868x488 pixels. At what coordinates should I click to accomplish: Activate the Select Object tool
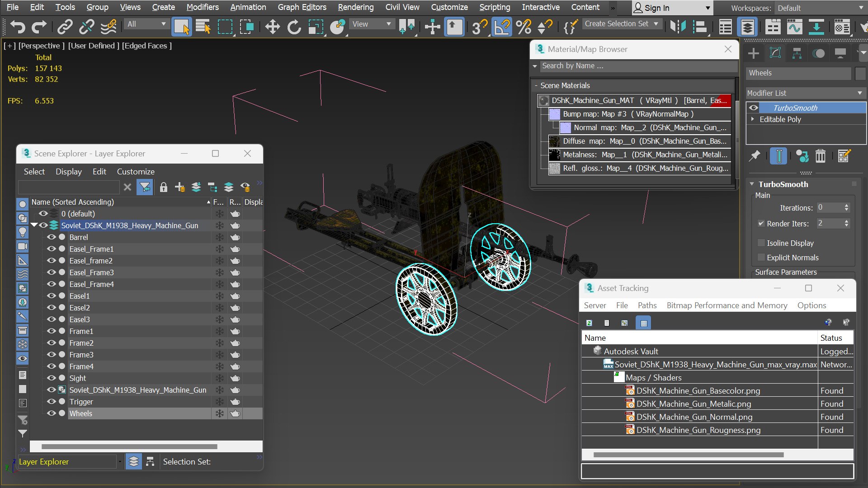[x=182, y=27]
